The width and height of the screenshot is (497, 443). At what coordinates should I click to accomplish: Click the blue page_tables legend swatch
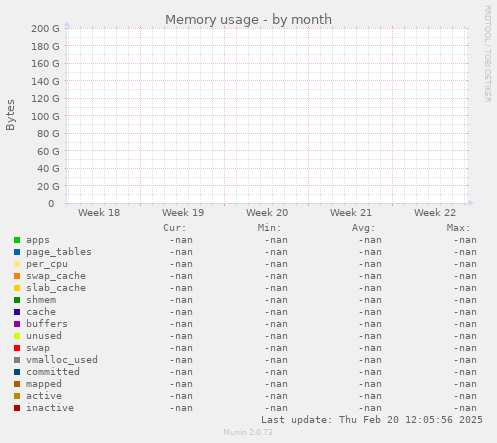(x=17, y=252)
